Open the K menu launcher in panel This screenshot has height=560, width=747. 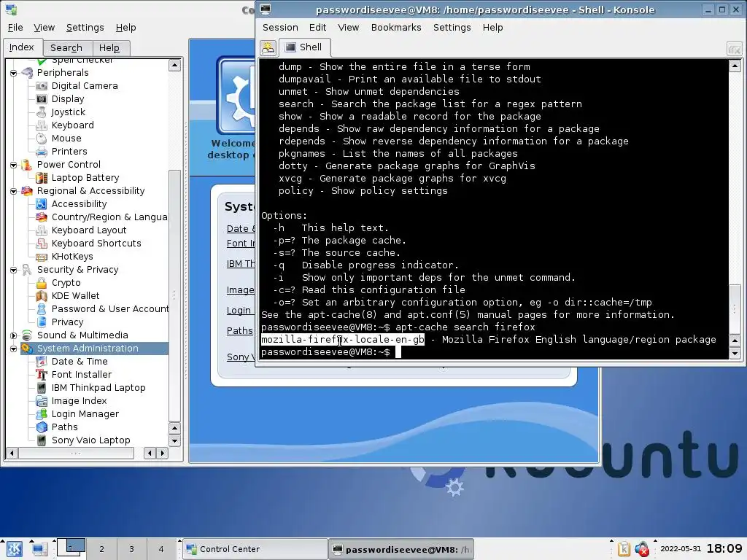pyautogui.click(x=14, y=549)
